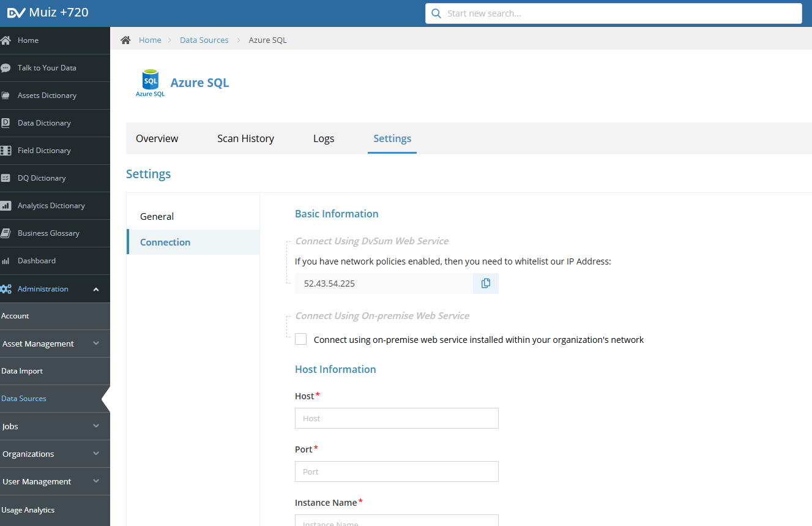Click the Assets Dictionary folder icon
812x526 pixels.
coord(6,96)
